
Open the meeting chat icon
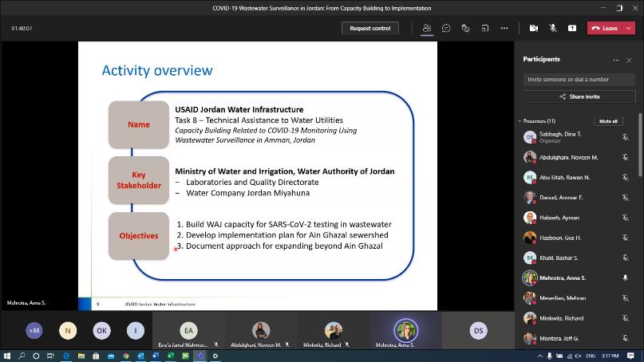click(446, 28)
